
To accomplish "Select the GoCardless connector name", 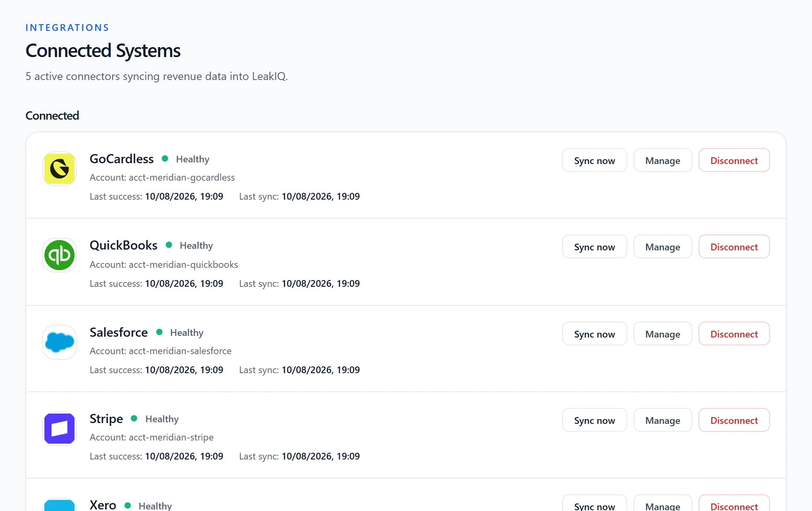I will click(x=122, y=159).
